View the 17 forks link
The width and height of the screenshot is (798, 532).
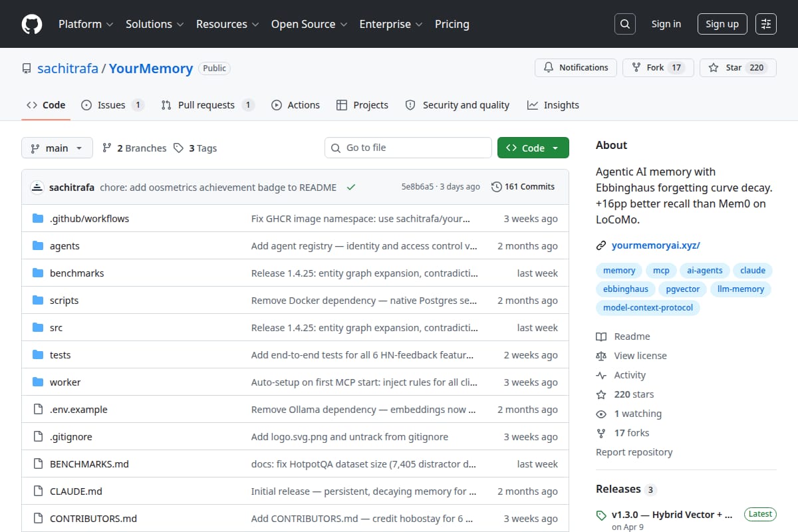click(x=622, y=433)
